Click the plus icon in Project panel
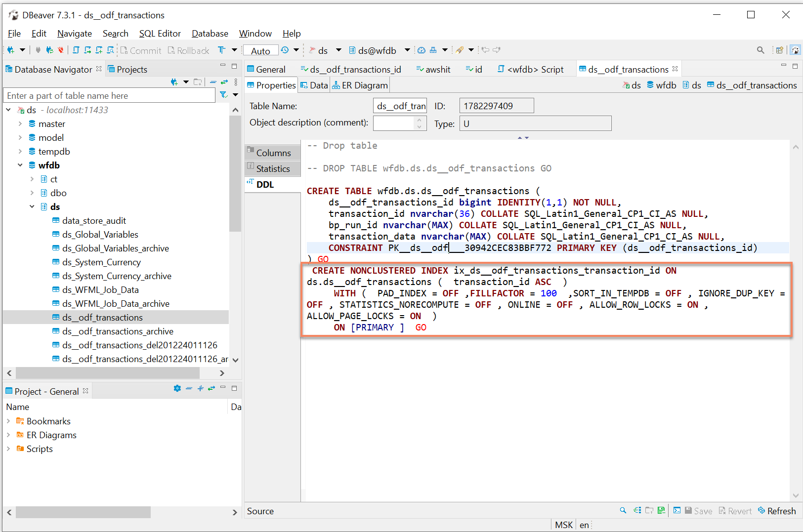Screen dimensions: 803x532 tap(200, 389)
